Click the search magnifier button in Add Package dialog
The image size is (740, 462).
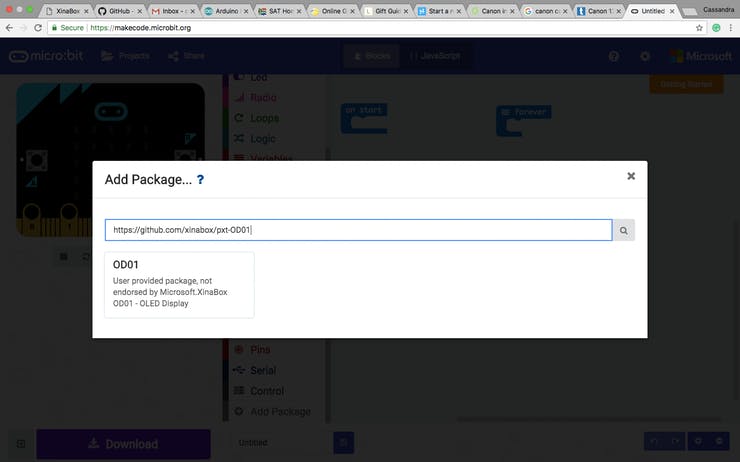click(623, 230)
